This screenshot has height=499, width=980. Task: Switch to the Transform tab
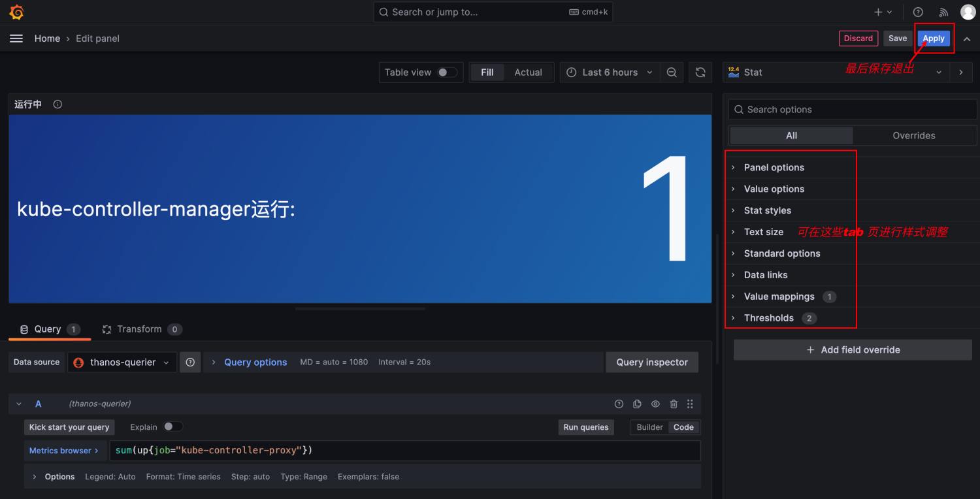pyautogui.click(x=142, y=329)
